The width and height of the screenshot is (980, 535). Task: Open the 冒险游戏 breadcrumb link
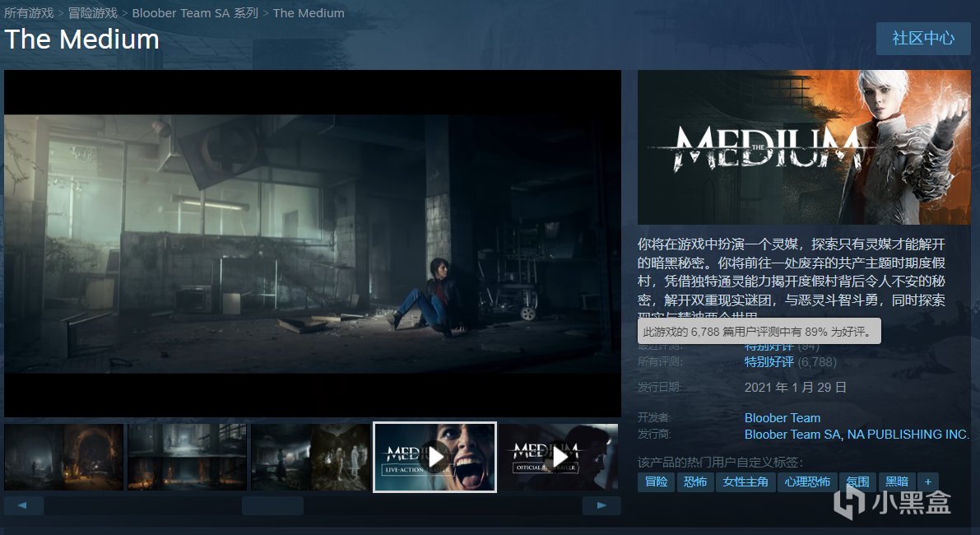[x=92, y=12]
